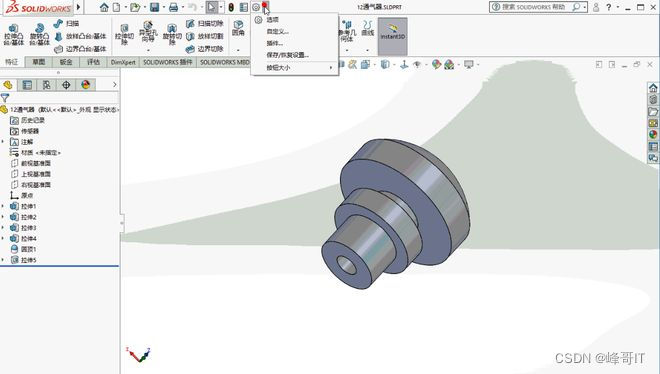The image size is (660, 374).
Task: Expand the 拉伸4 feature node
Action: click(3, 239)
